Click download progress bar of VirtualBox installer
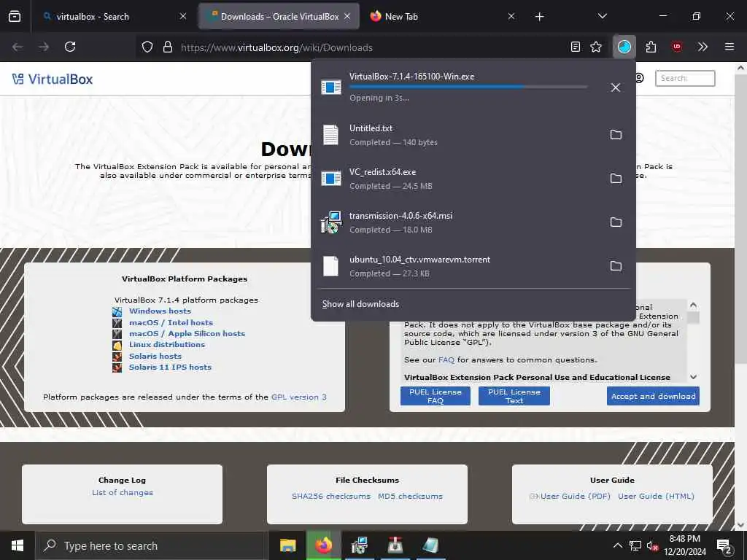 [x=468, y=87]
